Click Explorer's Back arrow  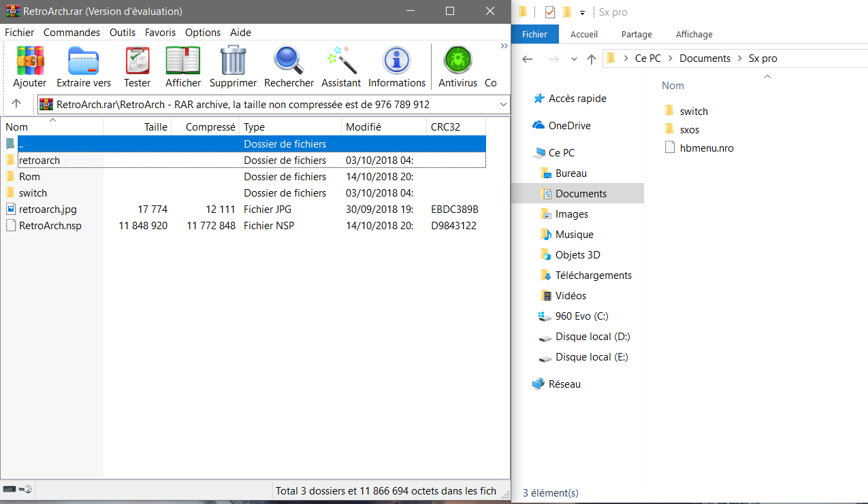527,59
